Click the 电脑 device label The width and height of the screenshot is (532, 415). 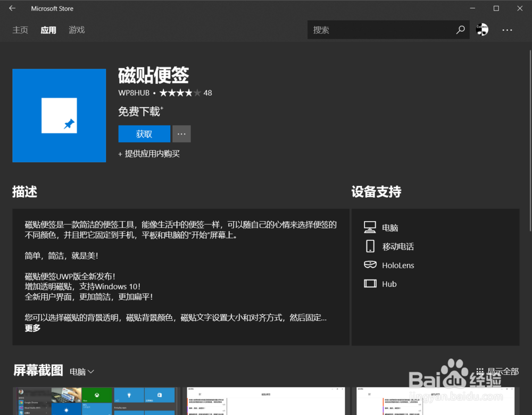[390, 227]
